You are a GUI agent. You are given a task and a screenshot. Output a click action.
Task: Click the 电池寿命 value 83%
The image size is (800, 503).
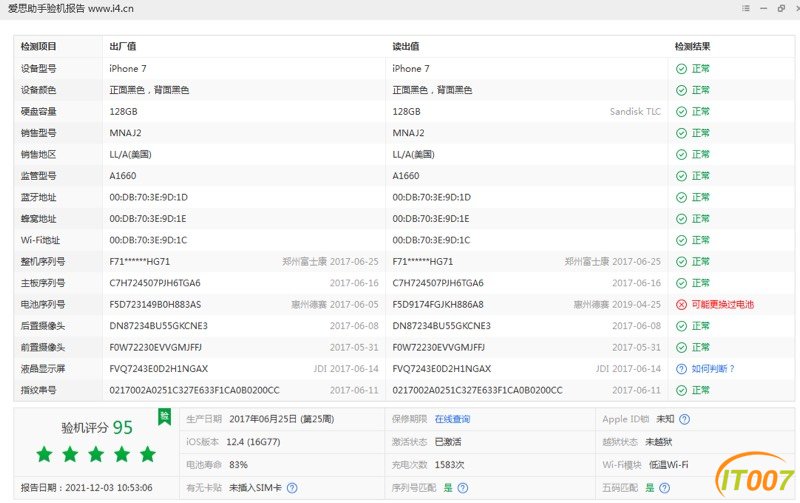pos(238,465)
